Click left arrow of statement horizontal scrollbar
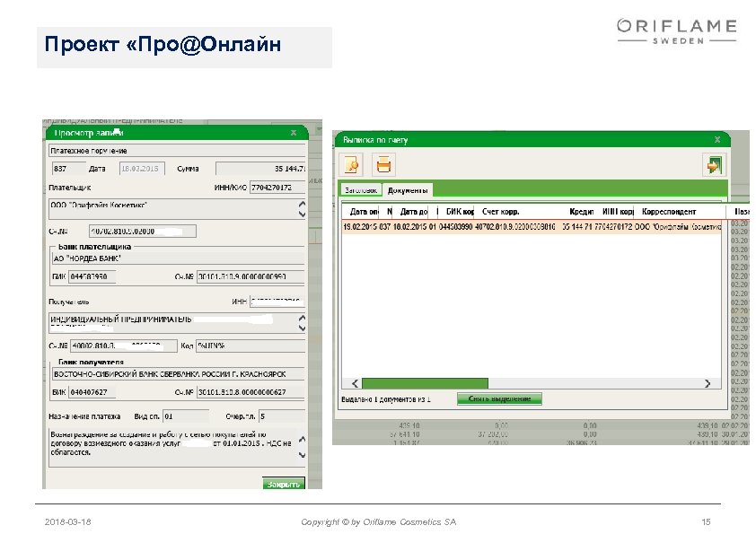Image resolution: width=756 pixels, height=534 pixels. point(355,383)
